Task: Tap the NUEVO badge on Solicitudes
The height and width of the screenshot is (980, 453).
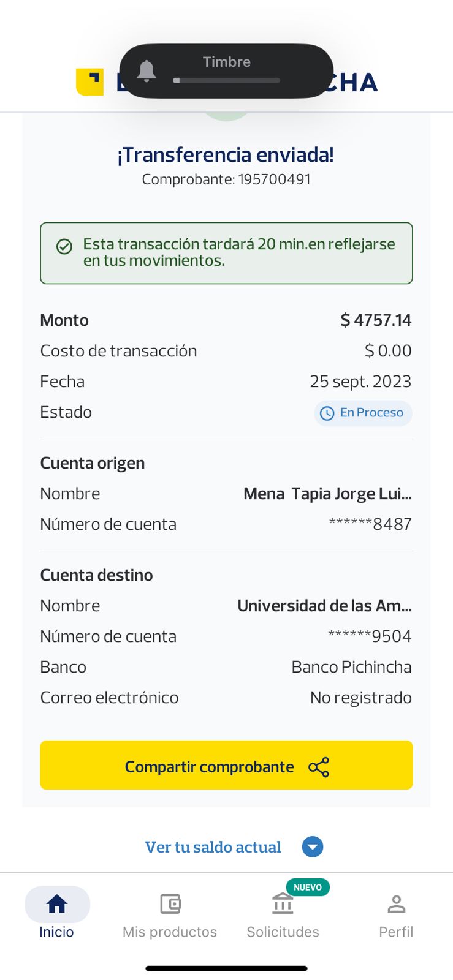Action: (x=308, y=888)
